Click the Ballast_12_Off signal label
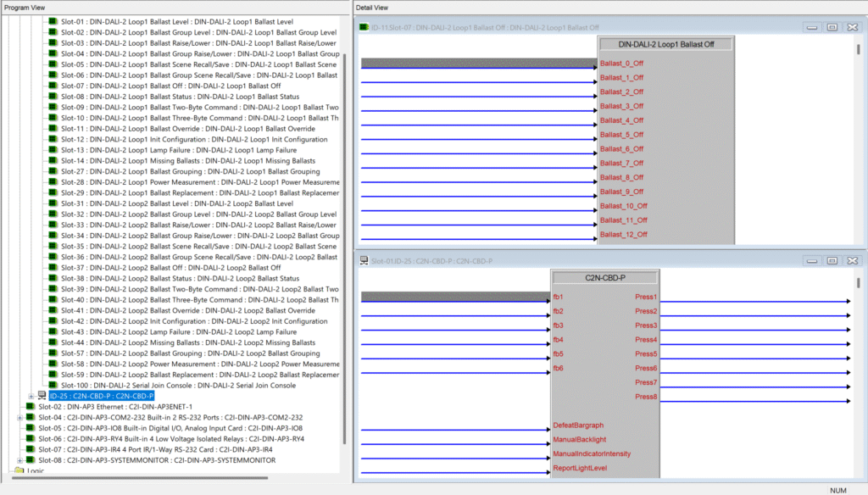Image resolution: width=868 pixels, height=495 pixels. point(624,234)
